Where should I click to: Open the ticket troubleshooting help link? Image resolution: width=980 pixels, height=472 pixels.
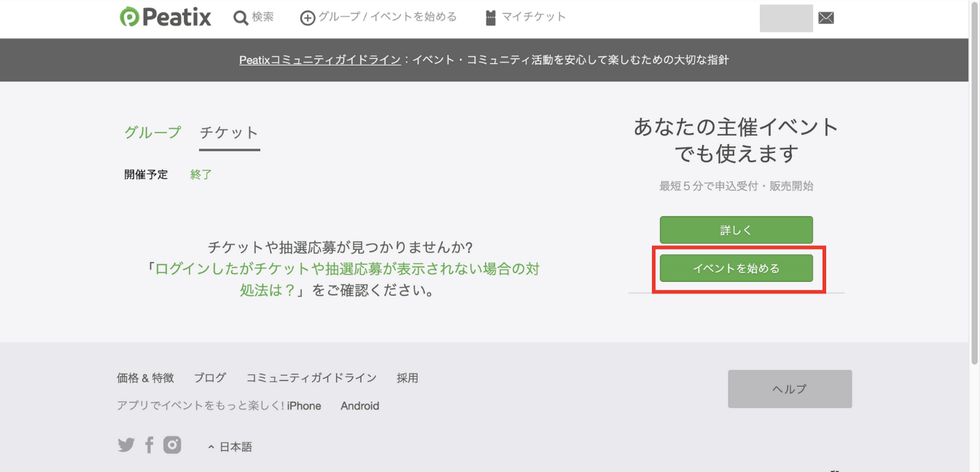pos(343,269)
